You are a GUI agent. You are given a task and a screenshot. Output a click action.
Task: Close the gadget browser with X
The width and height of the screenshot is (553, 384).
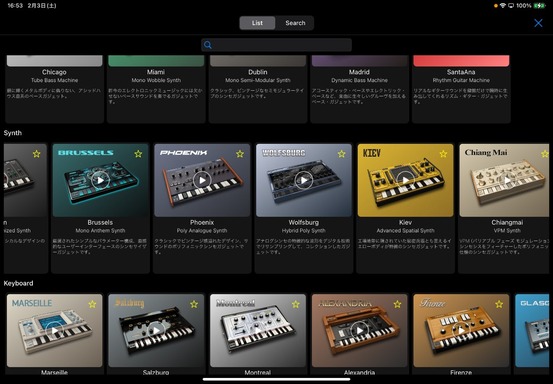538,23
